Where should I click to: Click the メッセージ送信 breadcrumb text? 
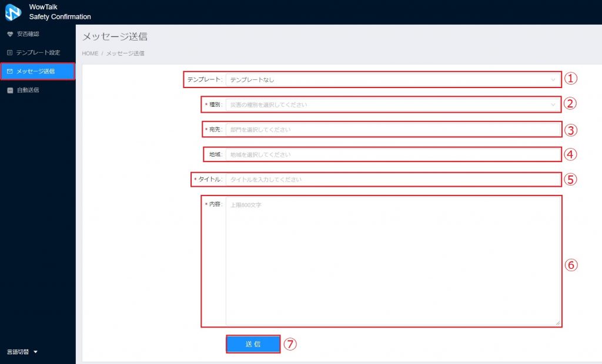point(125,53)
